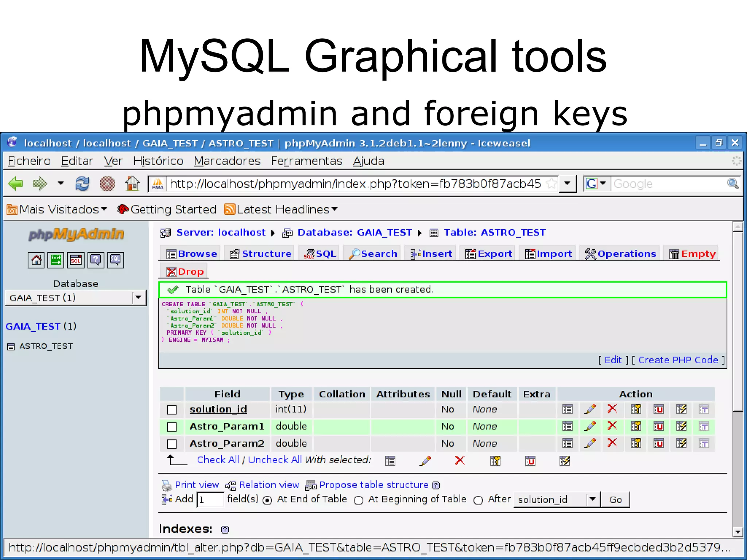Screen dimensions: 747x560
Task: Click Create PHP Code link
Action: (x=678, y=360)
